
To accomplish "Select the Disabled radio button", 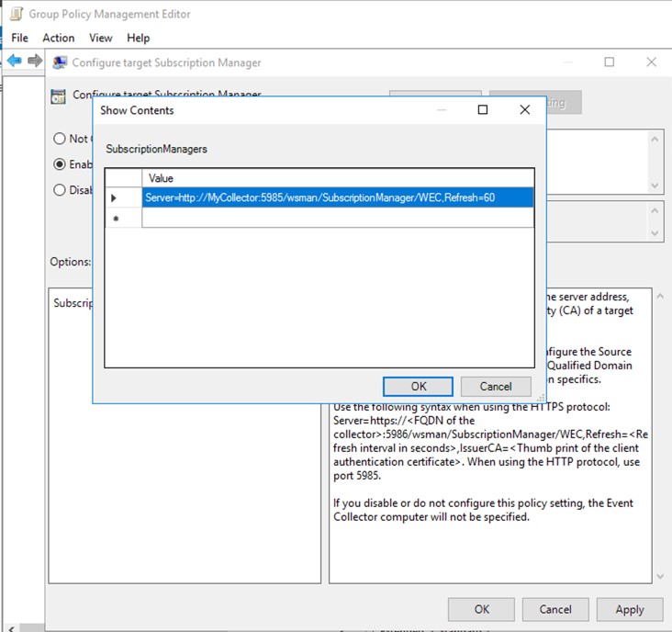I will point(61,190).
